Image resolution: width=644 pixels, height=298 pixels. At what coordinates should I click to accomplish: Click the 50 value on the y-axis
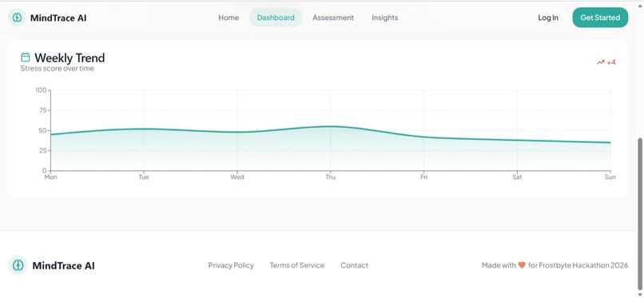(x=42, y=130)
